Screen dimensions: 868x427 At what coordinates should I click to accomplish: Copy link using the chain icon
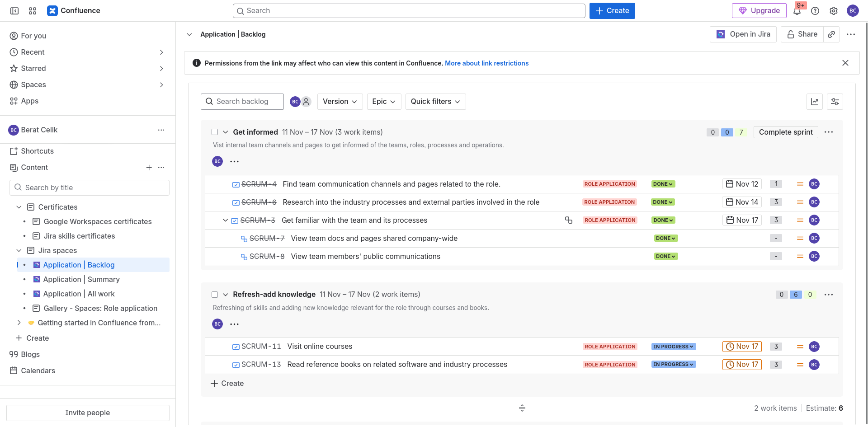click(831, 34)
